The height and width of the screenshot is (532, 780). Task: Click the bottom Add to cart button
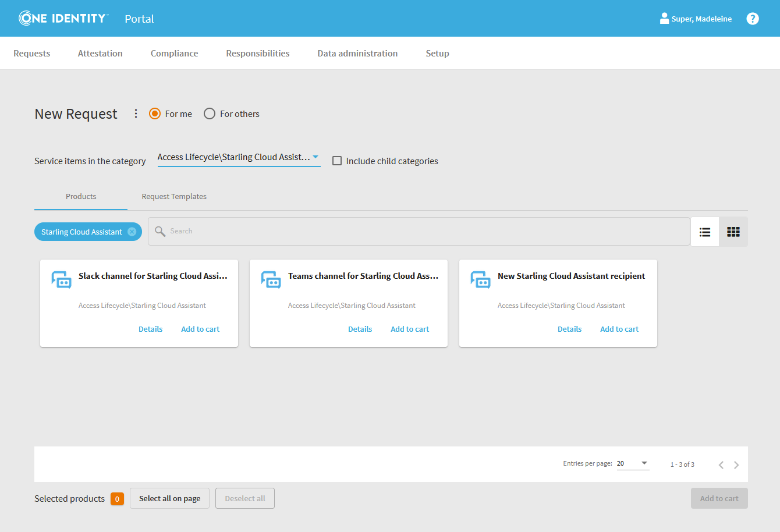pos(719,498)
